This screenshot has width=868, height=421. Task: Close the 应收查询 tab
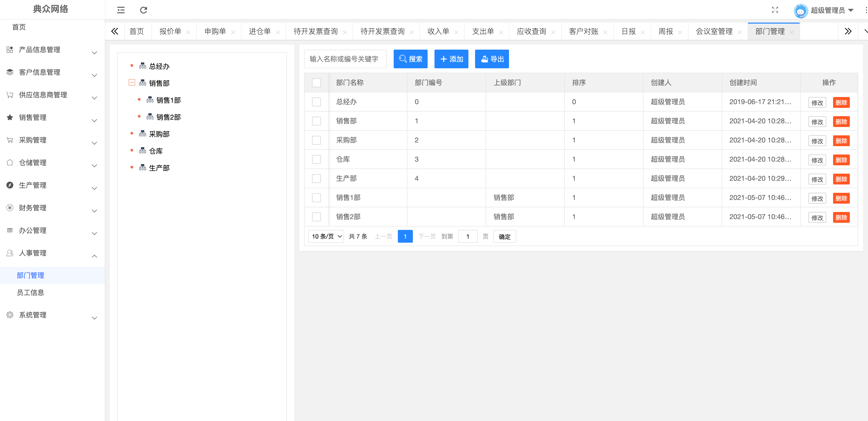[553, 32]
